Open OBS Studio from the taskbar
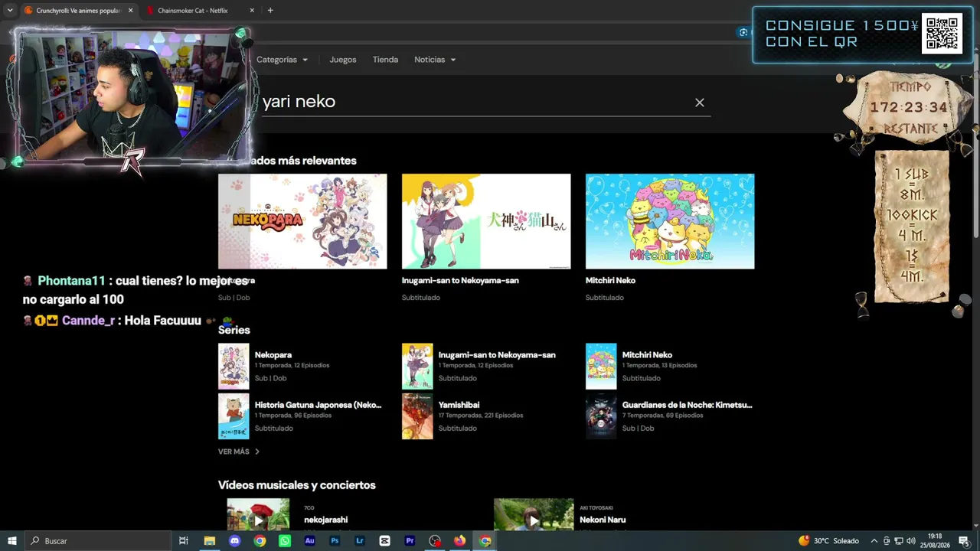 click(x=435, y=541)
